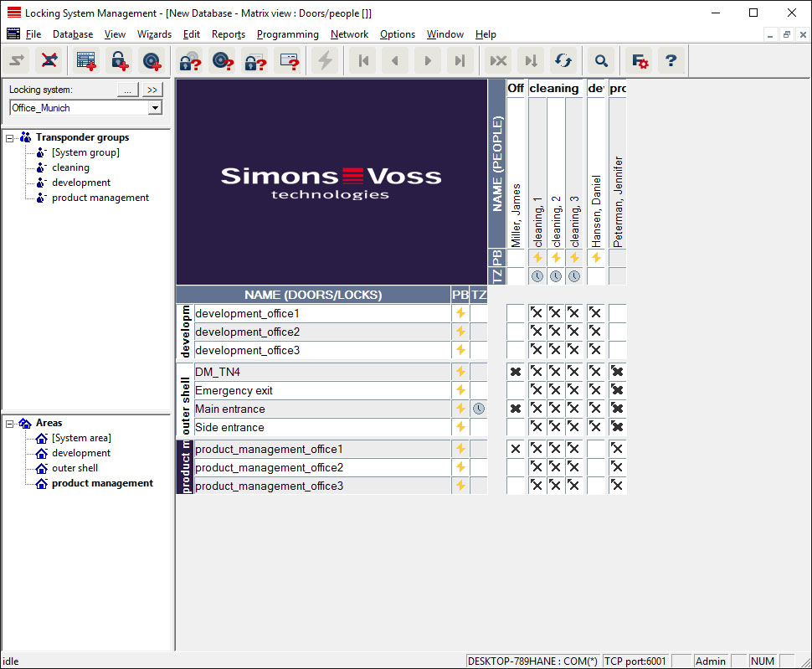Click the programming lightning icon for Main entrance
Image resolution: width=812 pixels, height=669 pixels.
pos(460,409)
